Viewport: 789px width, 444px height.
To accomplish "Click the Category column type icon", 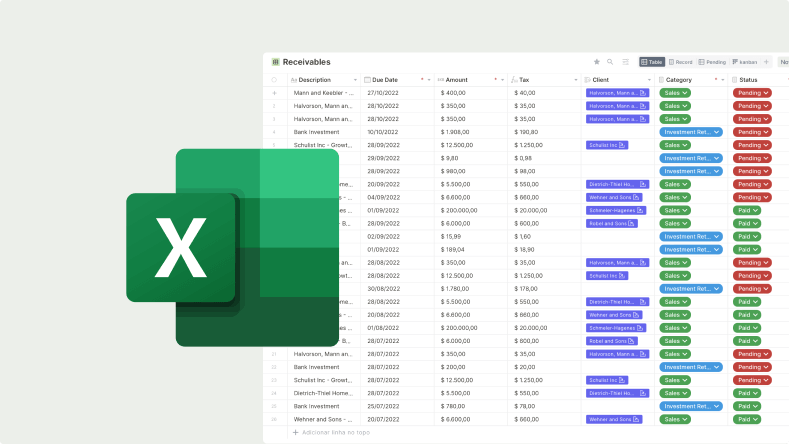I will [661, 80].
